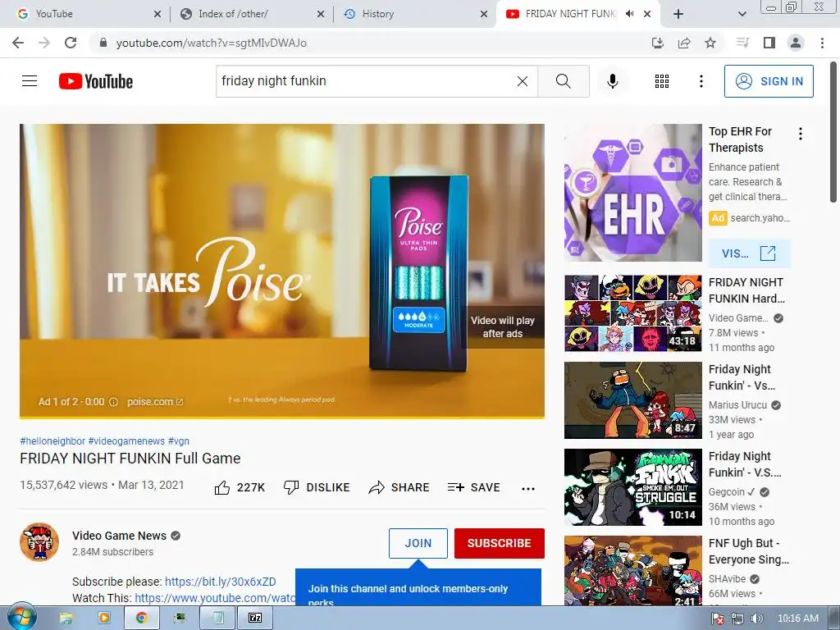Open the YouTube hamburger guide menu
The width and height of the screenshot is (840, 630).
[x=30, y=81]
